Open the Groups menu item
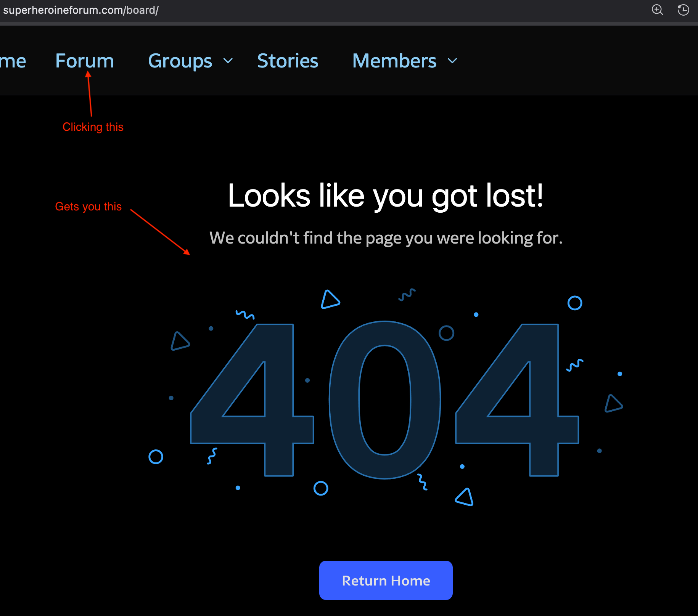The image size is (698, 616). click(180, 61)
